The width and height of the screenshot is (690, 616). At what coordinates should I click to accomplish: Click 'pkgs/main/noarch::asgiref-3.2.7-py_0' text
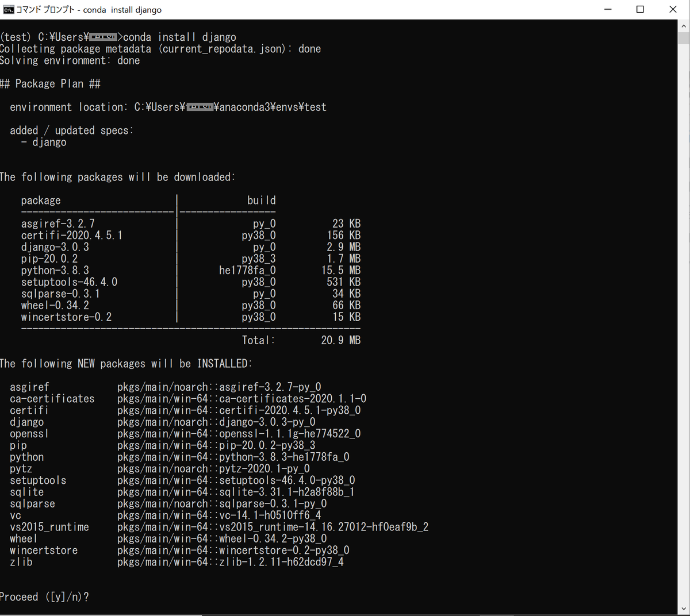click(219, 387)
